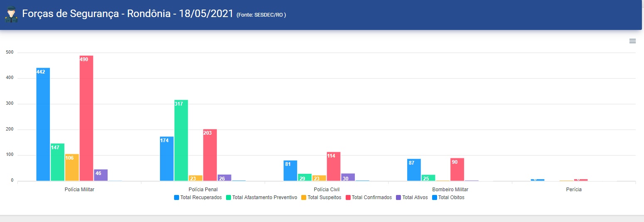
Task: Click the green Afastamento Preventivo legend marker
Action: click(229, 198)
